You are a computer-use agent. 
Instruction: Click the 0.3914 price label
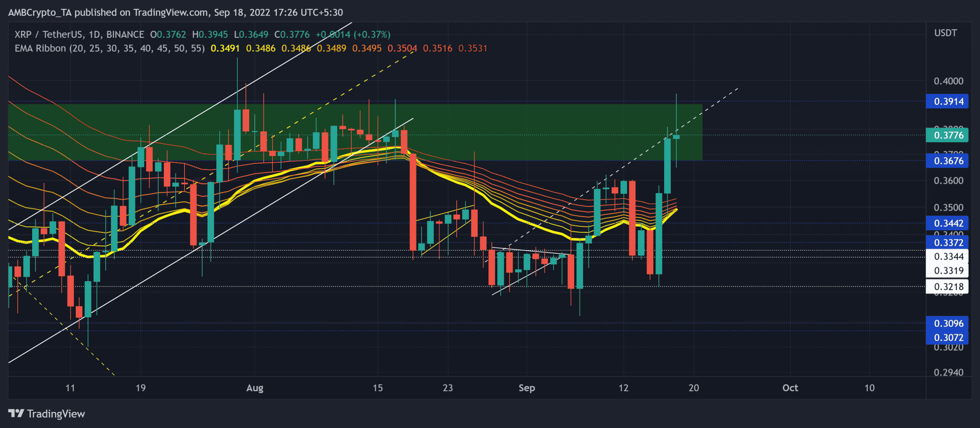[x=947, y=102]
